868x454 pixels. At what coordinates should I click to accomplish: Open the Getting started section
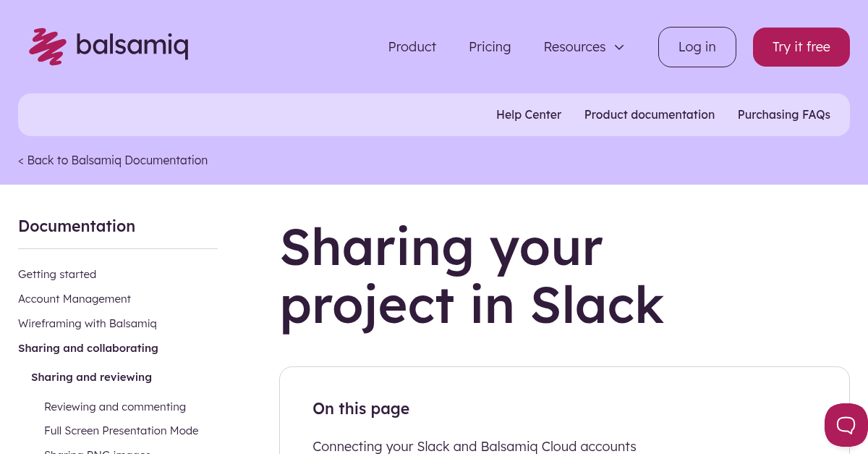pyautogui.click(x=57, y=274)
